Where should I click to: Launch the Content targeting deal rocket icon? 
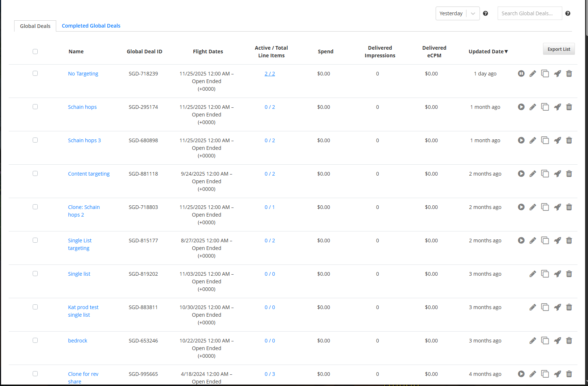[557, 174]
